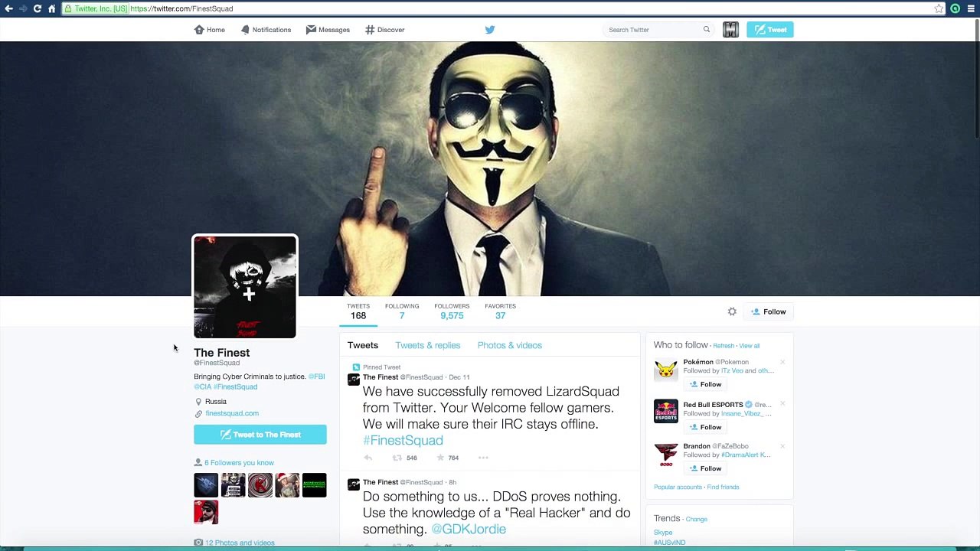View the Followers count of 9,575
The height and width of the screenshot is (551, 980).
click(x=452, y=311)
